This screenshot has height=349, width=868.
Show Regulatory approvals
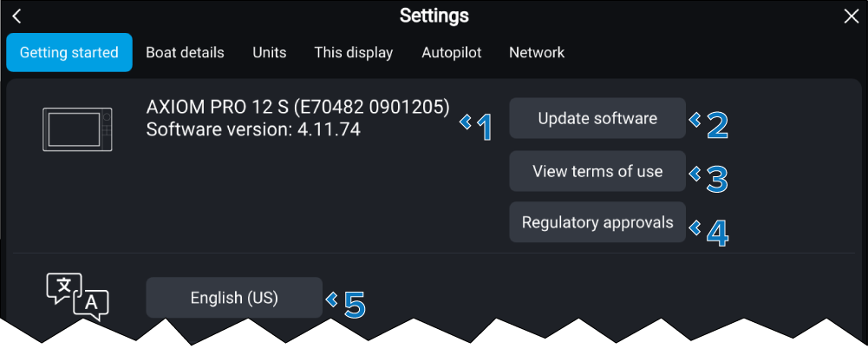point(597,222)
